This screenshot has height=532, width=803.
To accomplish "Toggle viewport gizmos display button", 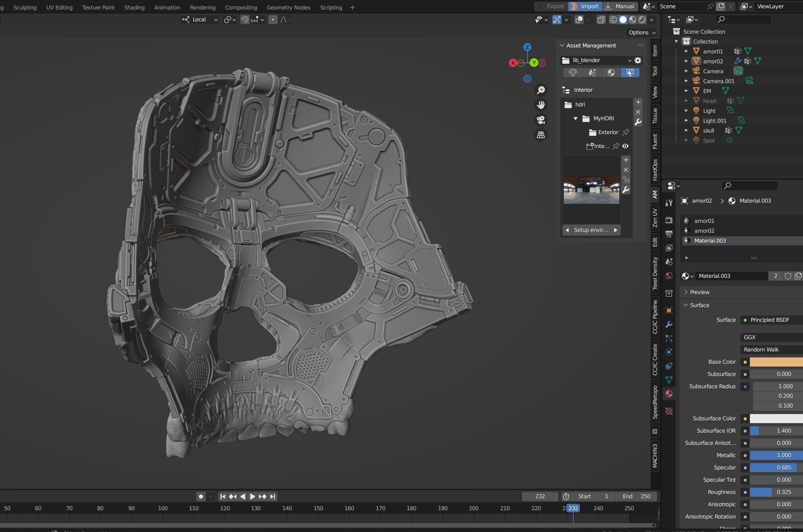I will point(557,20).
